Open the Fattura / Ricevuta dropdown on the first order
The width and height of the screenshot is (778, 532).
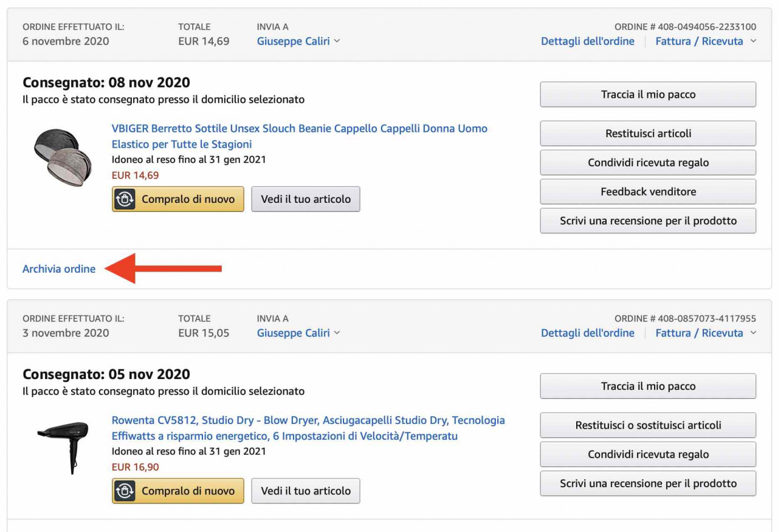(706, 41)
